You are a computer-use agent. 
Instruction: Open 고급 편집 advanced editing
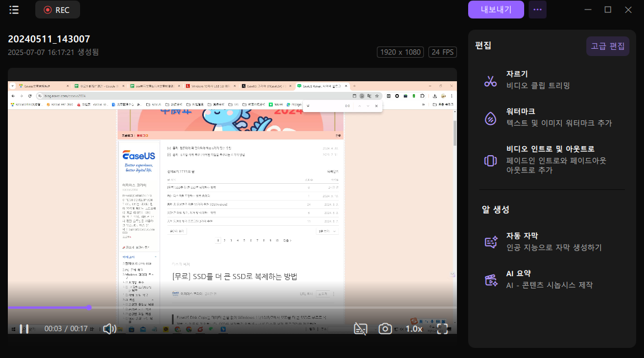tap(608, 45)
